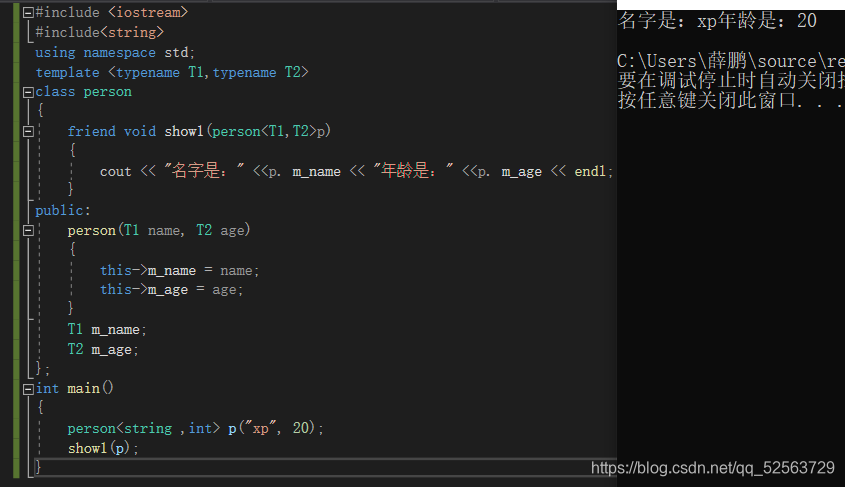Click 'template <typename T1,typename T2>' line
This screenshot has width=845, height=487.
tap(172, 72)
